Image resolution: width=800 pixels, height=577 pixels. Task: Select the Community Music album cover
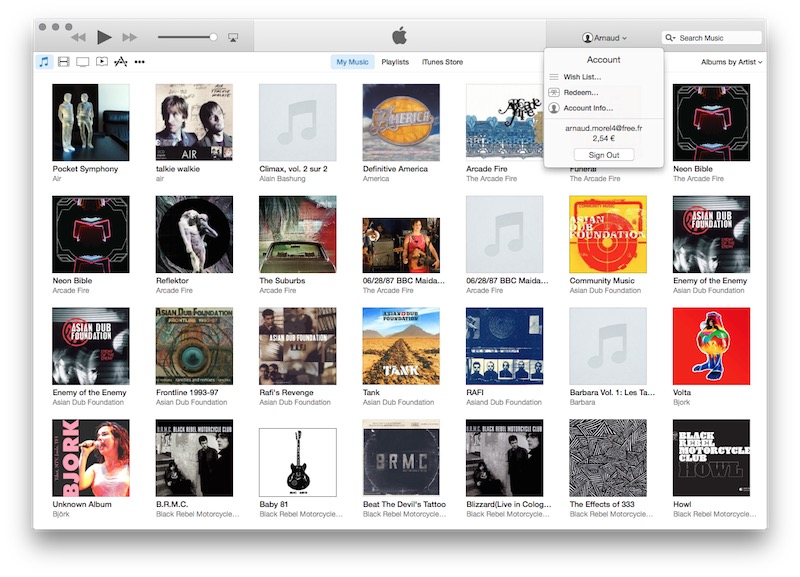[608, 234]
